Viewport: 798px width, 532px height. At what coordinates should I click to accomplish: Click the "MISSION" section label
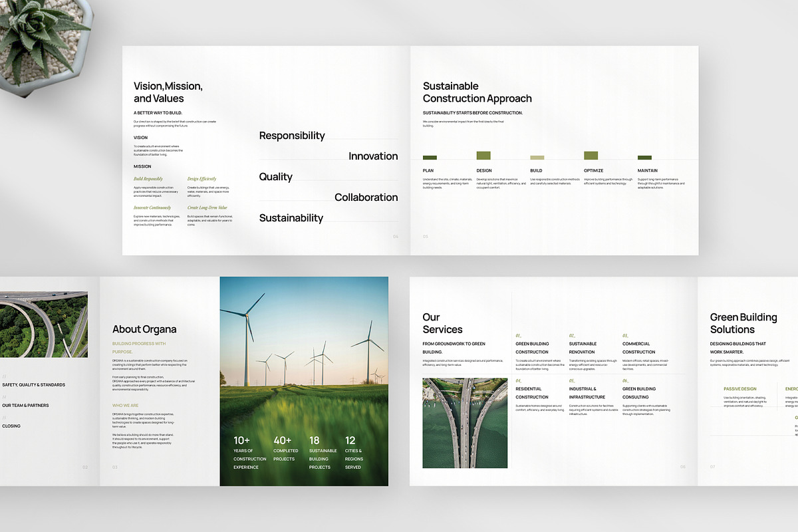142,166
